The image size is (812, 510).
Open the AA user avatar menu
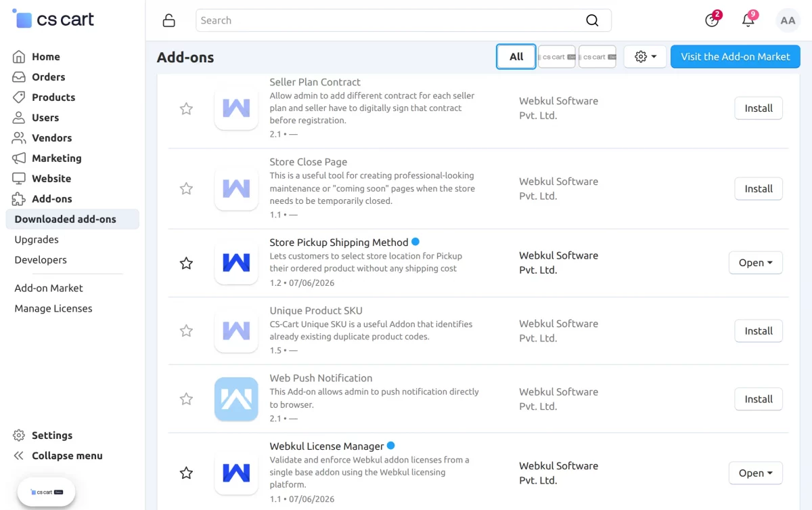[x=788, y=20]
